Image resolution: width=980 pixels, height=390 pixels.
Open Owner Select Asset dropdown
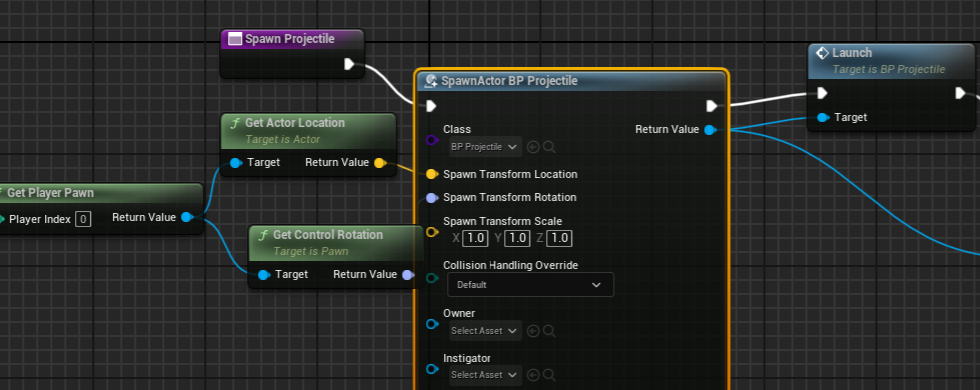485,331
